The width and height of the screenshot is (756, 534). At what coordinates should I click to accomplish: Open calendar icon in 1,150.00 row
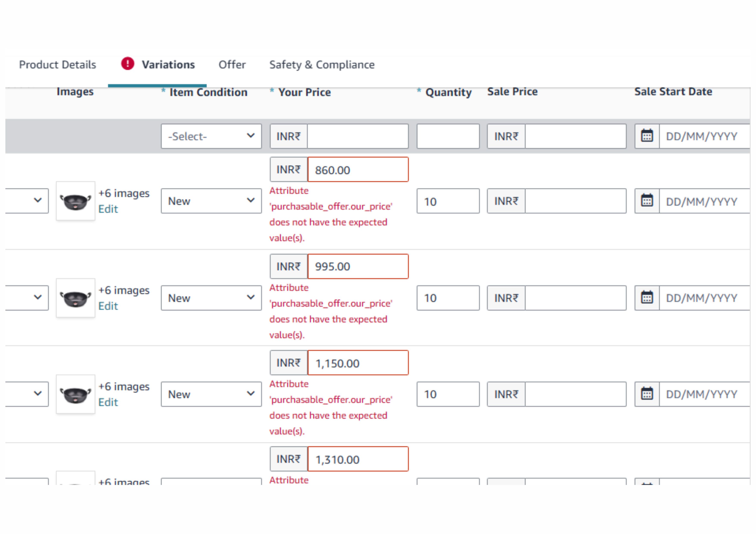click(x=647, y=394)
